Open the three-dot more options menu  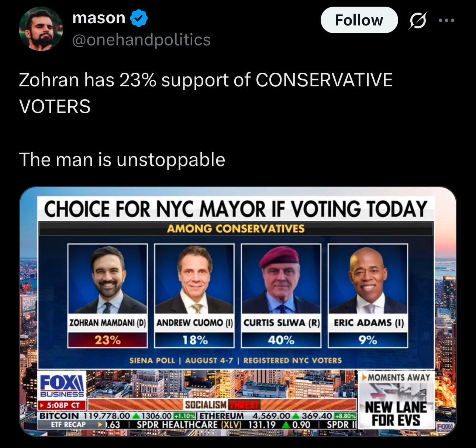tap(446, 20)
